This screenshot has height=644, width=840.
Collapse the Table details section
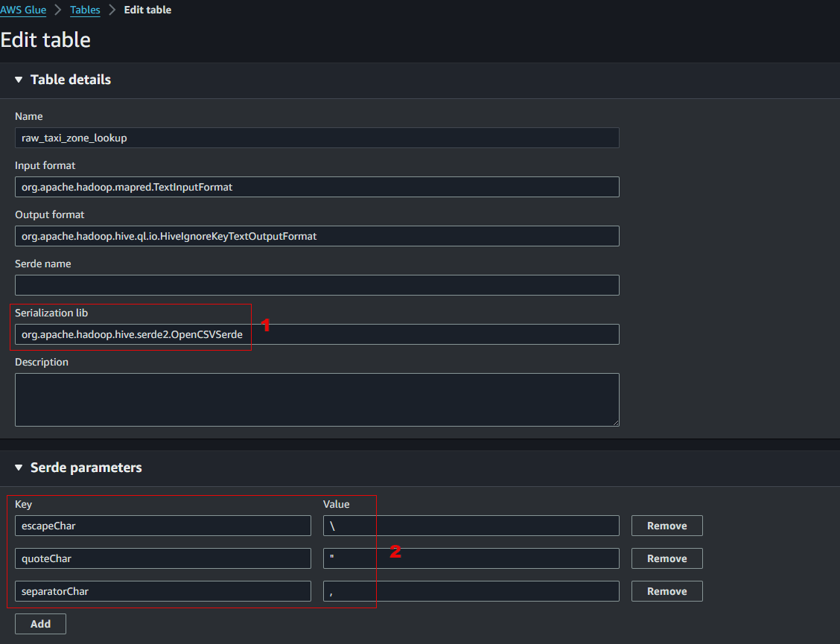coord(19,80)
